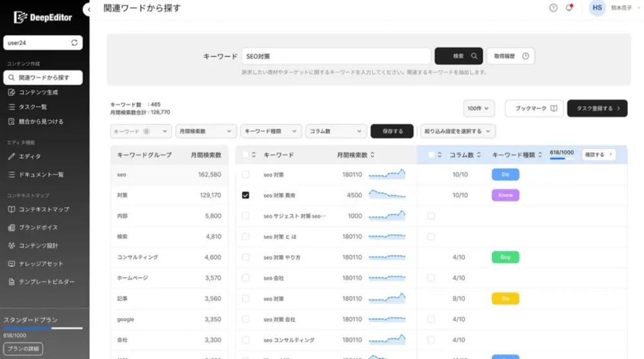Open the 100件 page size dropdown
This screenshot has height=359, width=644.
pos(478,109)
